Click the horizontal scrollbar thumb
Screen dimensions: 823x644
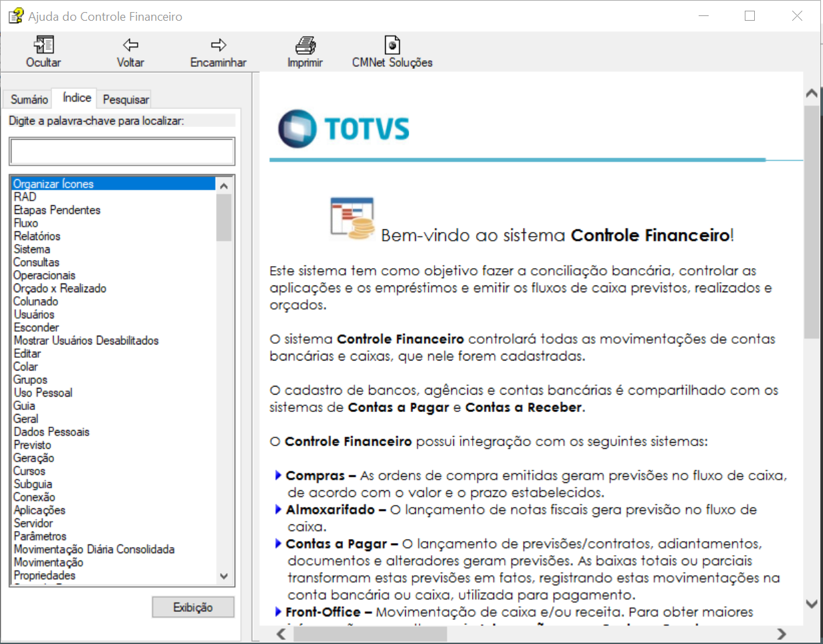click(371, 633)
